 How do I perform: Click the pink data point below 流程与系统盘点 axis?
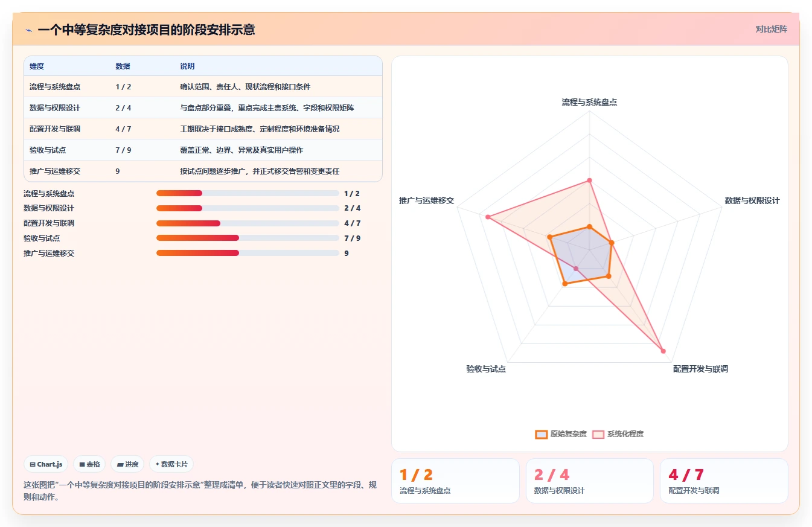(590, 180)
